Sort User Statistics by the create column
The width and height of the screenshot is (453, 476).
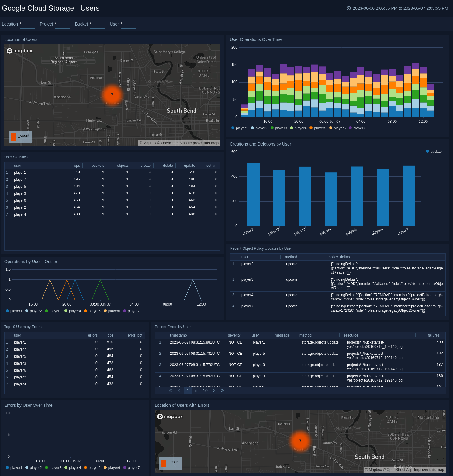[146, 166]
